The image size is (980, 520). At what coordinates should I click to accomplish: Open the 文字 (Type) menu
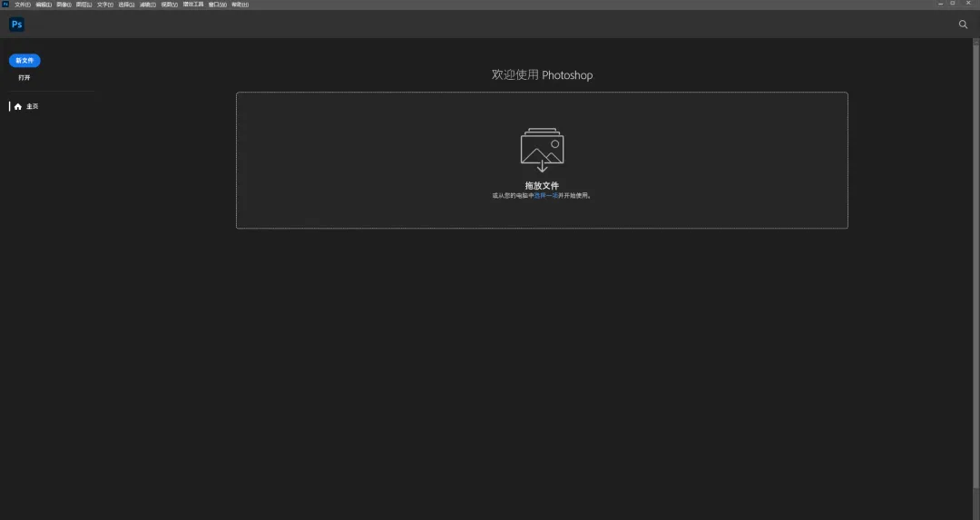(x=105, y=5)
